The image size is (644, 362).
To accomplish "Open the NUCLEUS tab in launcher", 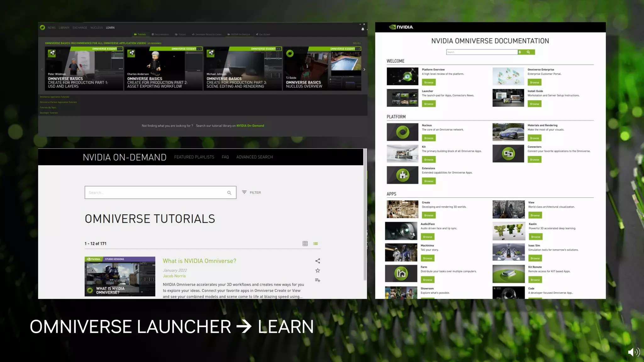I will 97,28.
